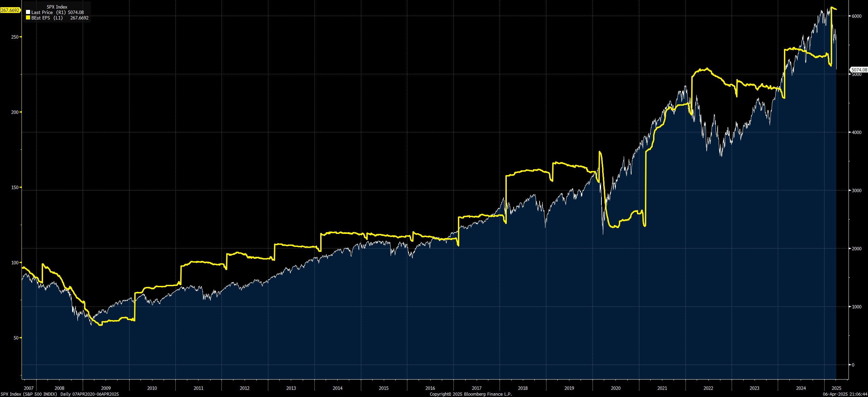Click the white Last Price legend swatch
The image size is (868, 397).
tap(28, 12)
